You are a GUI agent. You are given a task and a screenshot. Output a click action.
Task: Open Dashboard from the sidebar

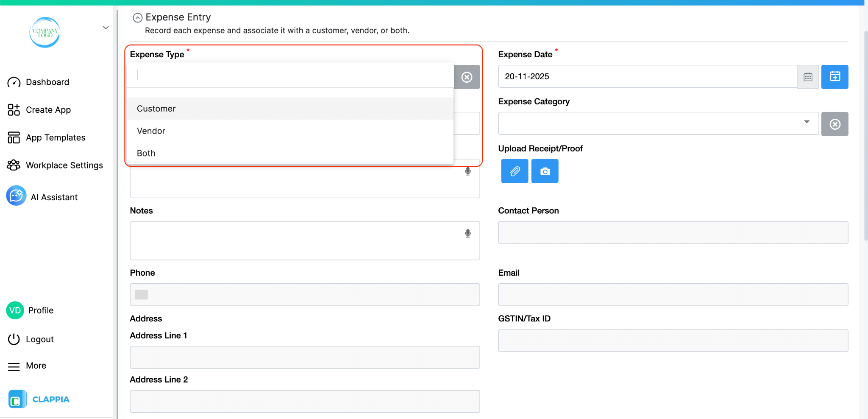47,82
